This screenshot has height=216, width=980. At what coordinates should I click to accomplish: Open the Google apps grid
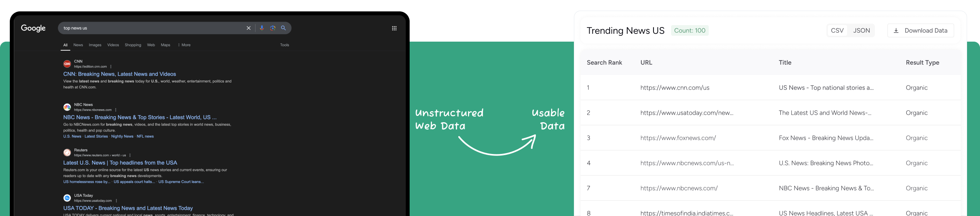click(394, 28)
